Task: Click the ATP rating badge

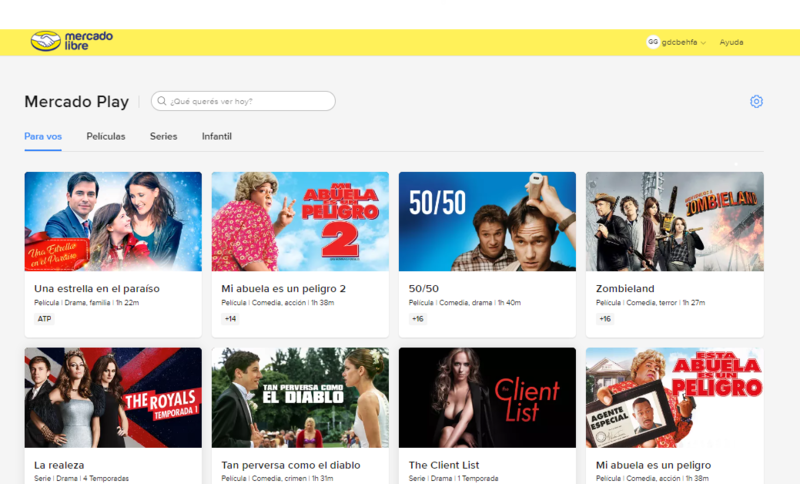Action: 44,319
